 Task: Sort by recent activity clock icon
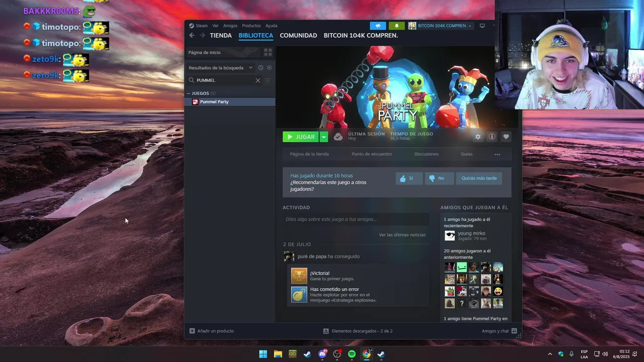pos(261,67)
